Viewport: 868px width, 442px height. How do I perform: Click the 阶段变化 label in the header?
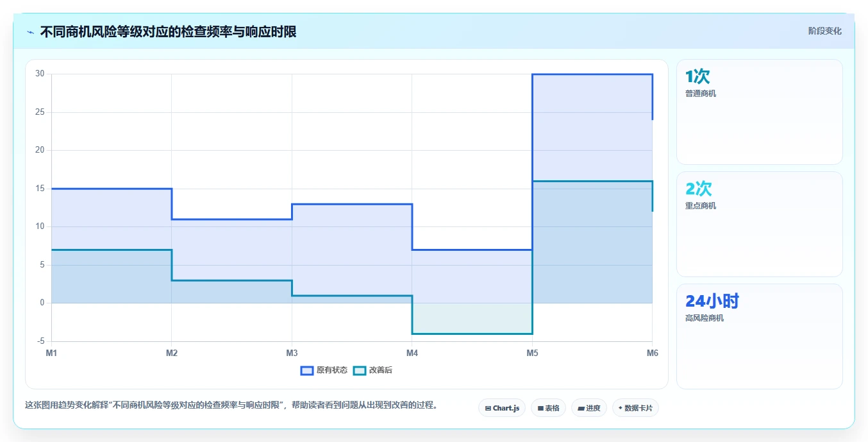(824, 31)
